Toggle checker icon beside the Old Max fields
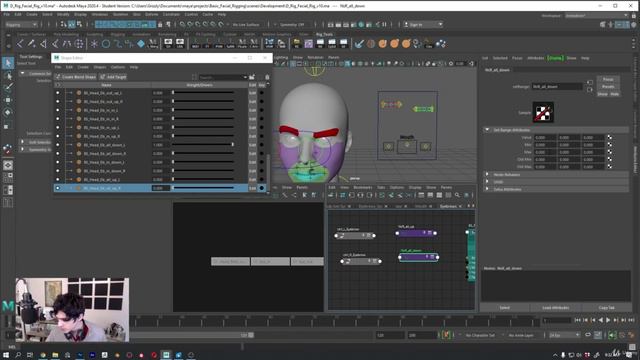Screen dimensions: 640x360 [609, 167]
